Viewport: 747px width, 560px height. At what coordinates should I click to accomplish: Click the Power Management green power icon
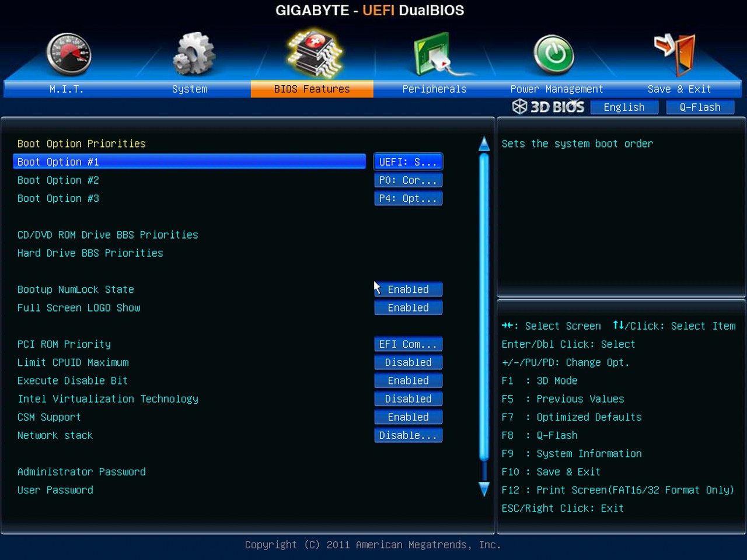pos(554,55)
